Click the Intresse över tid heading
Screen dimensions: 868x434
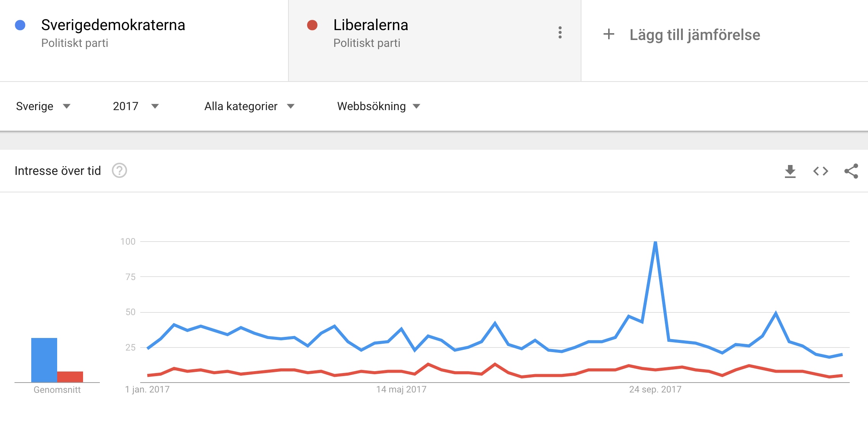tap(58, 171)
